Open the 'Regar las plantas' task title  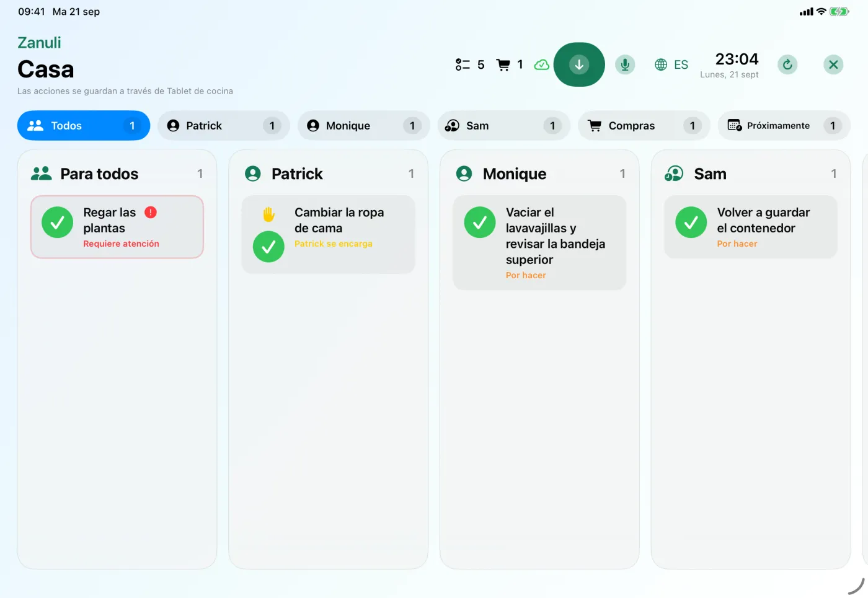(110, 221)
